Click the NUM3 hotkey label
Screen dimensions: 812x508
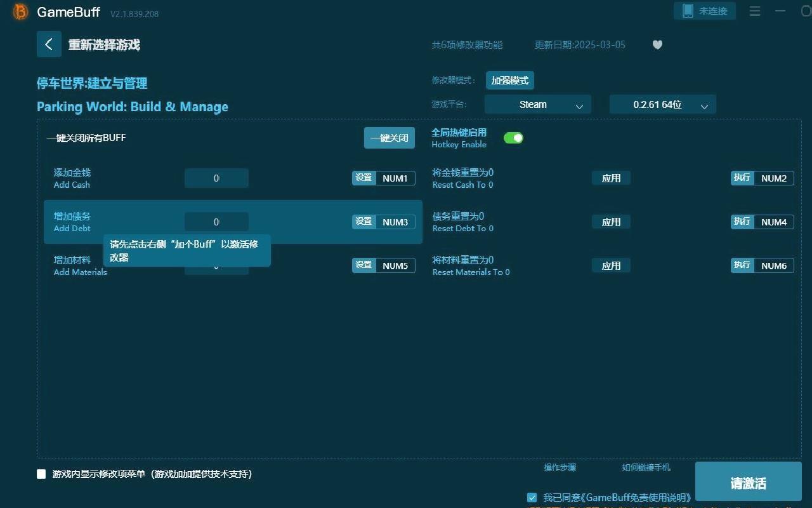(395, 222)
